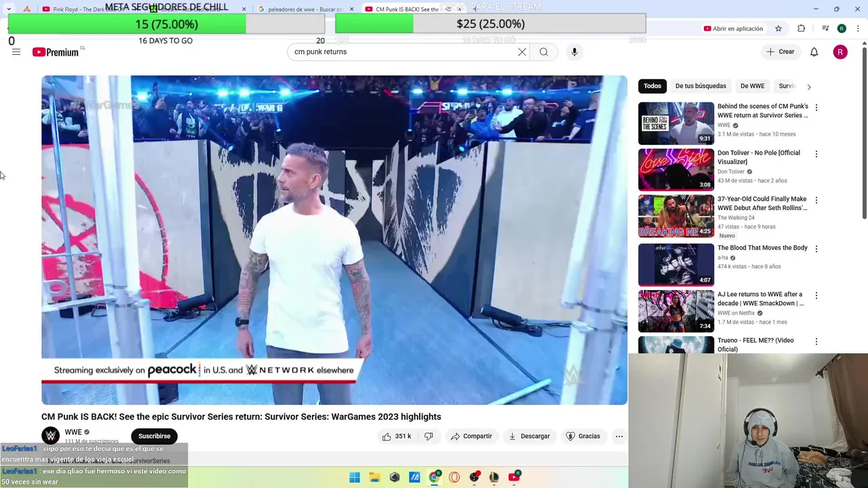
Task: Click the magnifier search button
Action: pos(544,52)
